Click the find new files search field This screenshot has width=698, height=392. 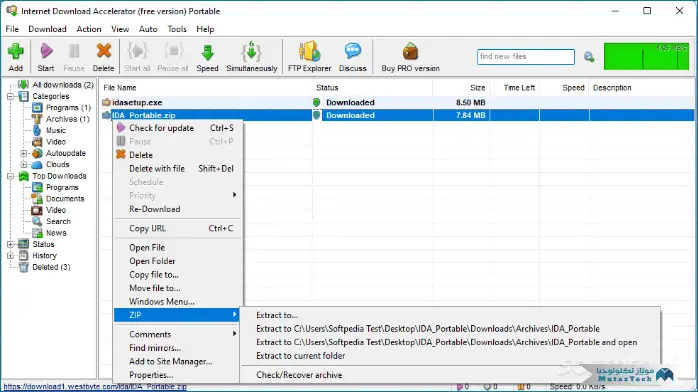coord(526,57)
